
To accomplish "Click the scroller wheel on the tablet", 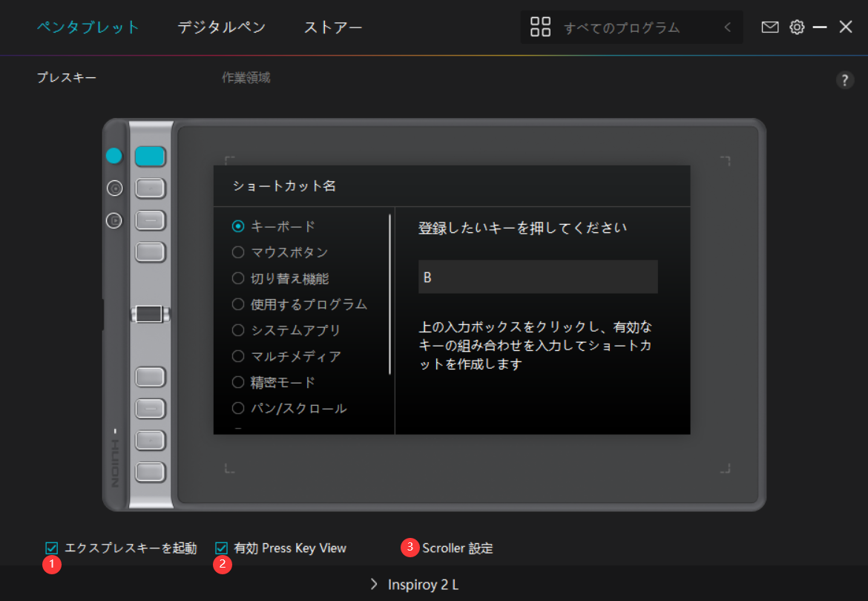I will pos(150,314).
